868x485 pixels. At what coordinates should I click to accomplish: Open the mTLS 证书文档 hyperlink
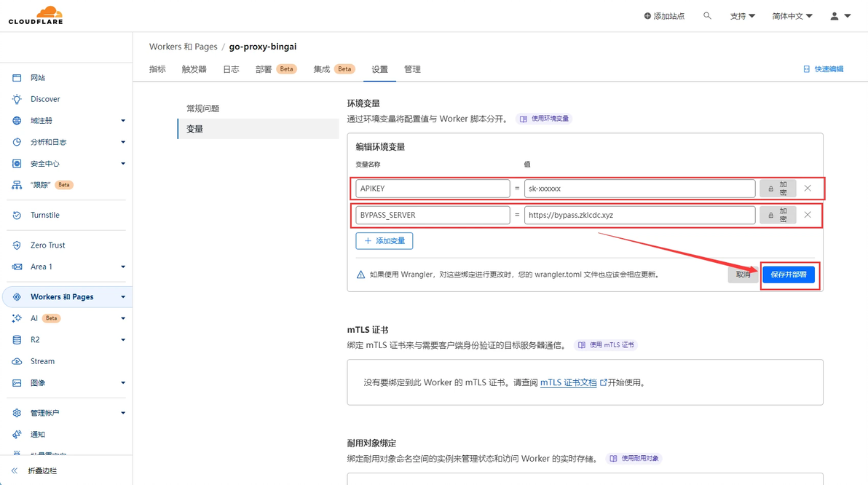569,382
